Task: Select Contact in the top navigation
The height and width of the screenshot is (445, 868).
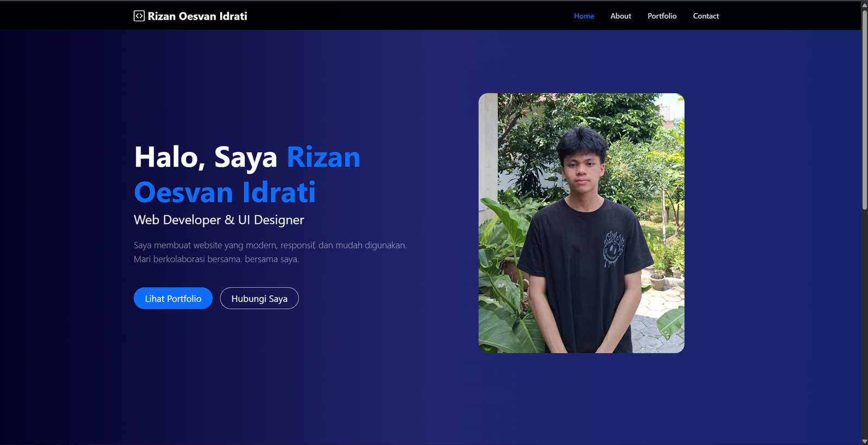Action: tap(705, 16)
